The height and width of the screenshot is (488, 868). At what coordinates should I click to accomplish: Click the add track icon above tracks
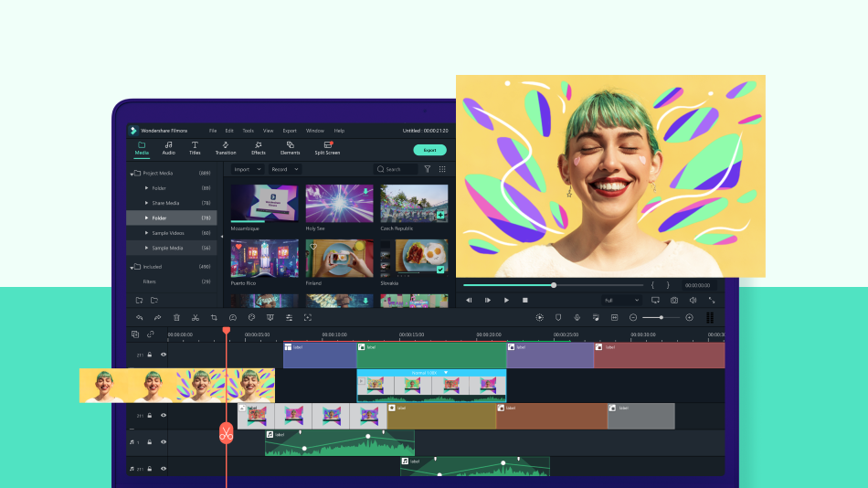tap(135, 334)
